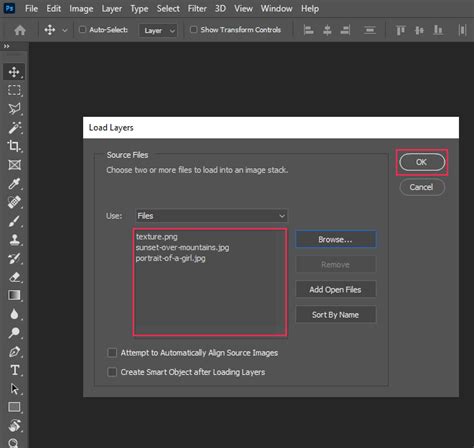Click Align vertical centers icon
The height and width of the screenshot is (448, 474).
pos(419,30)
